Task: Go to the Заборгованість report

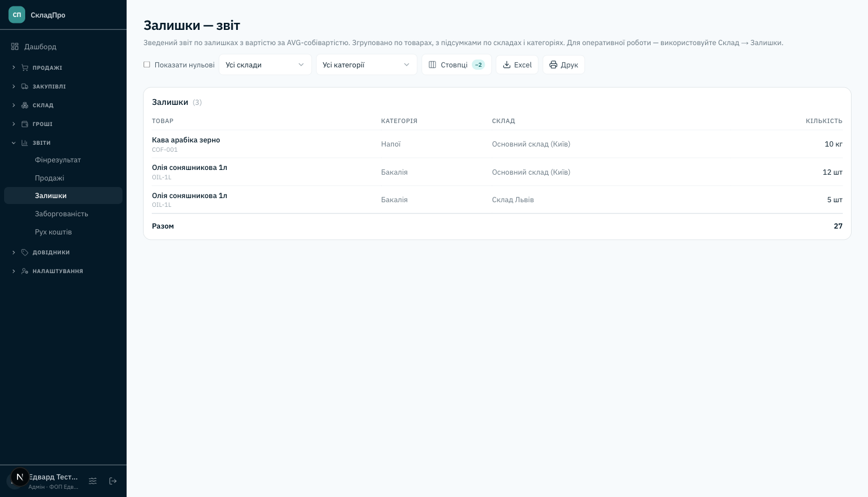Action: 62,213
